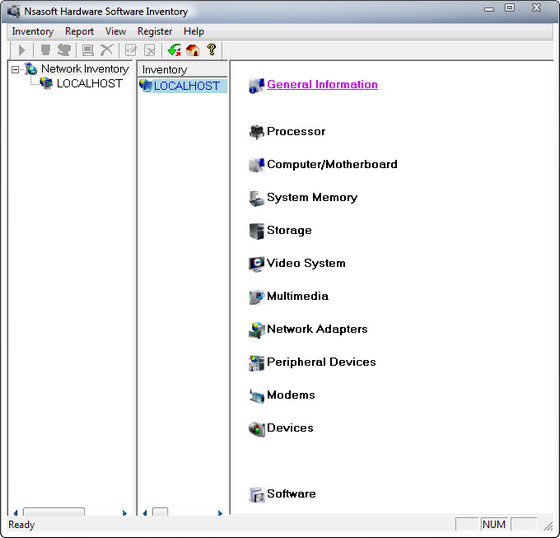Click the Processor icon
The image size is (560, 538).
point(256,132)
